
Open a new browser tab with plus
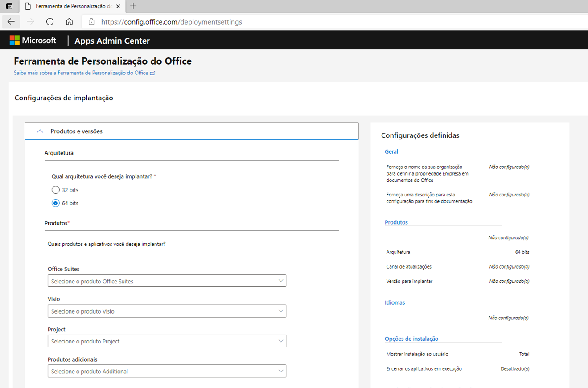point(133,6)
